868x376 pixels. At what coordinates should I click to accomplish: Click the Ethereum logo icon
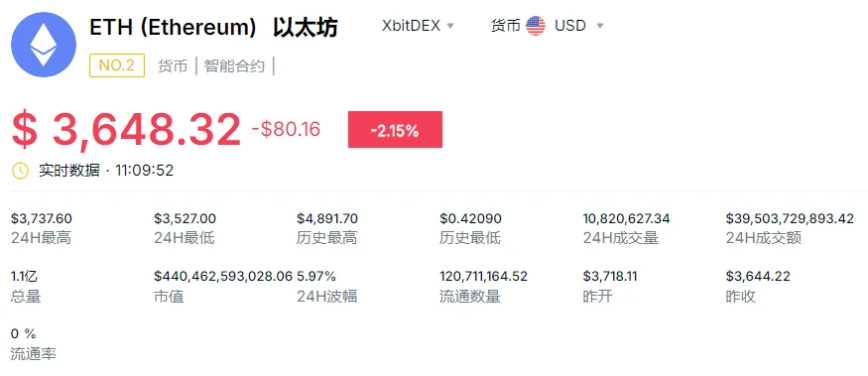[x=44, y=44]
